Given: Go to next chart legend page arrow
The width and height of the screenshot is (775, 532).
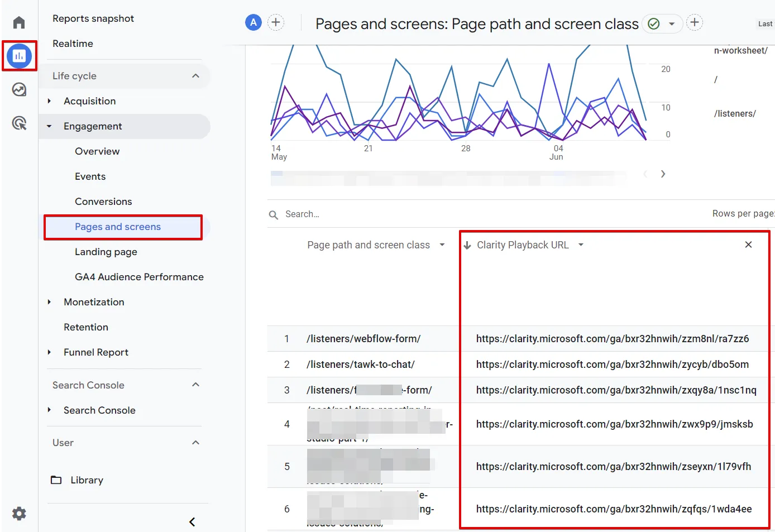Looking at the screenshot, I should point(663,174).
